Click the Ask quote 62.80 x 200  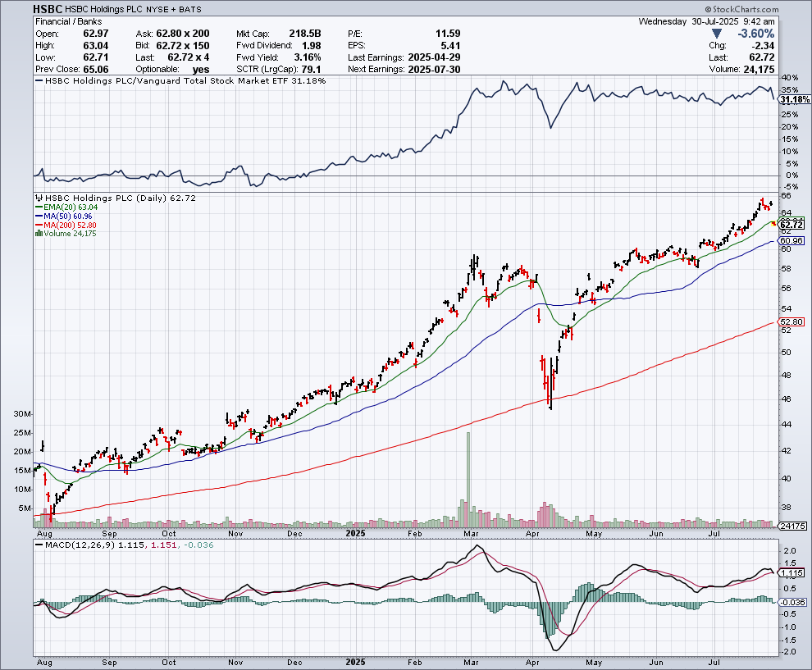[183, 34]
